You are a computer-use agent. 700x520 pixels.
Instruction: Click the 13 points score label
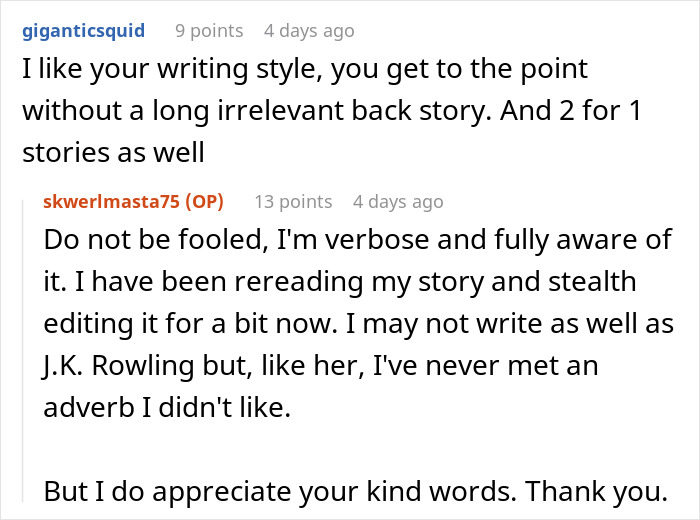coord(293,202)
